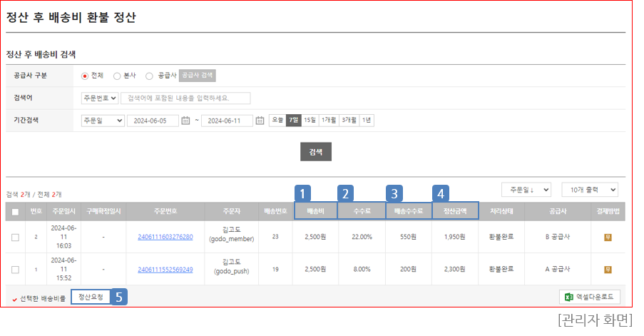Check the select-all checkbox in table header
Screen dimensions: 644x336
click(x=15, y=212)
